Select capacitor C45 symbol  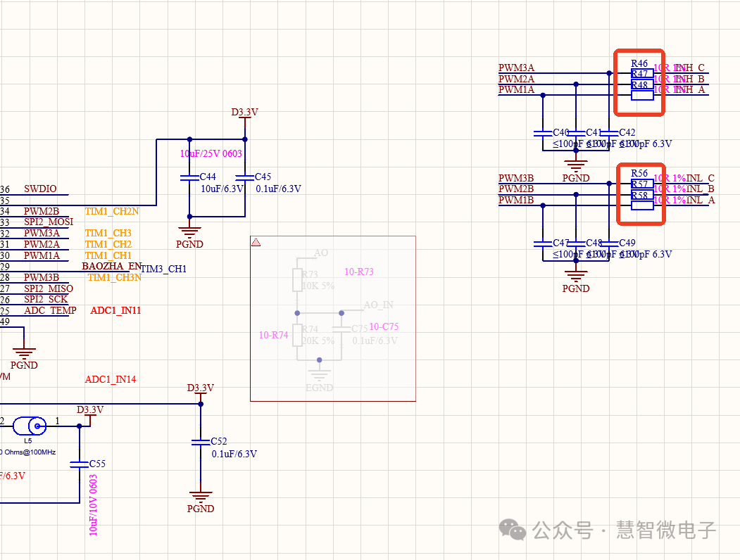(244, 177)
